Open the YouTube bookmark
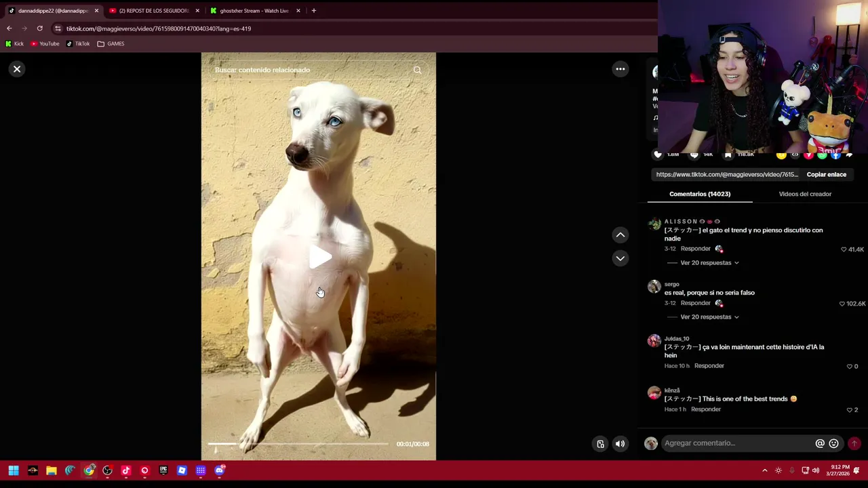The image size is (868, 488). (x=45, y=43)
